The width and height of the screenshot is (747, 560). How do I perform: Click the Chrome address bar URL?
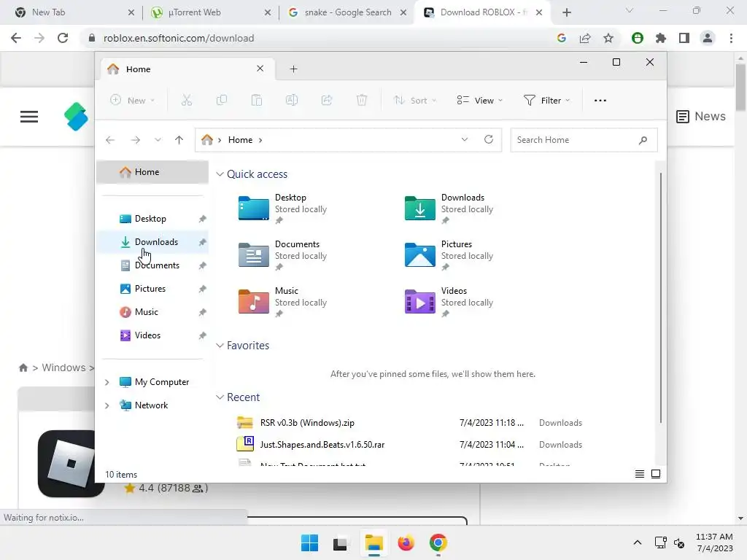(x=179, y=38)
